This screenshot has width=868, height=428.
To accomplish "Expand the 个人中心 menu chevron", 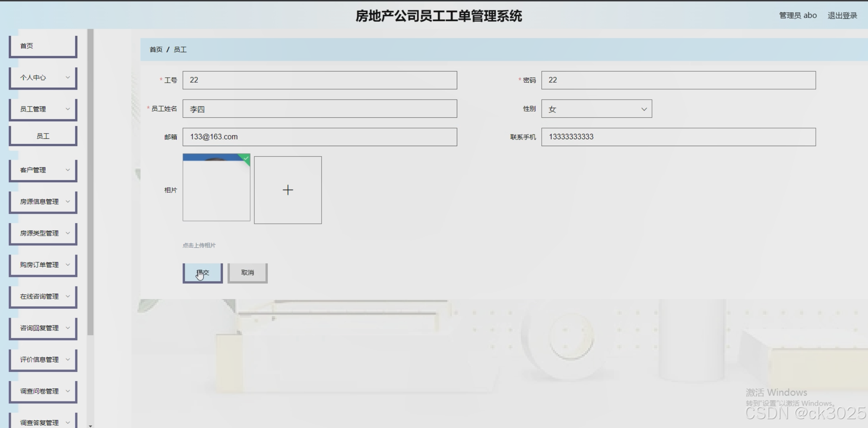I will click(x=68, y=77).
